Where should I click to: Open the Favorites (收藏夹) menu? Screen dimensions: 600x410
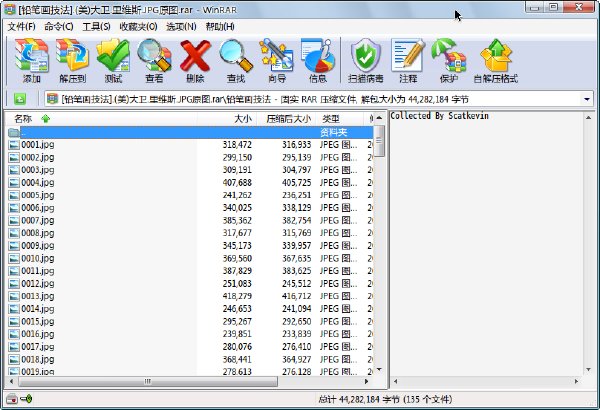[138, 26]
